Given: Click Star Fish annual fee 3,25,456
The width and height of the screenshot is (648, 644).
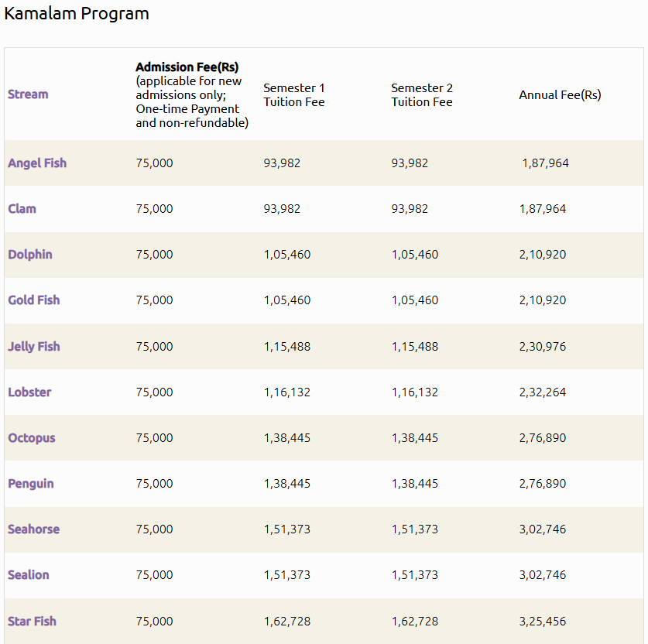Looking at the screenshot, I should coord(543,622).
